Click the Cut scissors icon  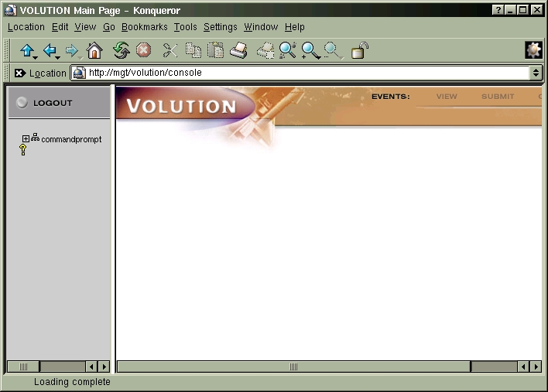coord(170,51)
